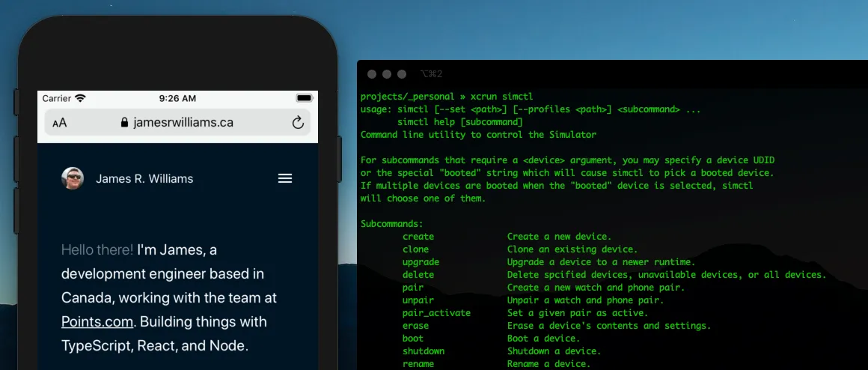868x370 pixels.
Task: Click the terminal tab shortcut label ⌥⌘2
Action: 431,74
